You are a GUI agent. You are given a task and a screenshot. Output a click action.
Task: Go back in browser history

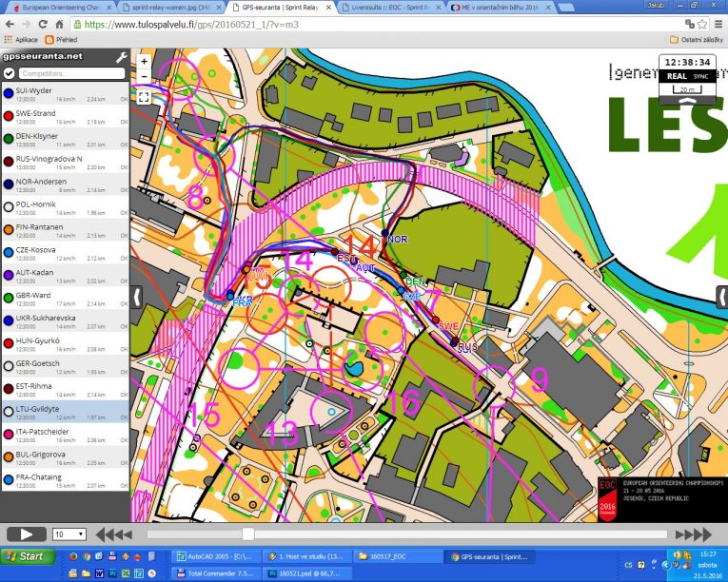click(10, 24)
